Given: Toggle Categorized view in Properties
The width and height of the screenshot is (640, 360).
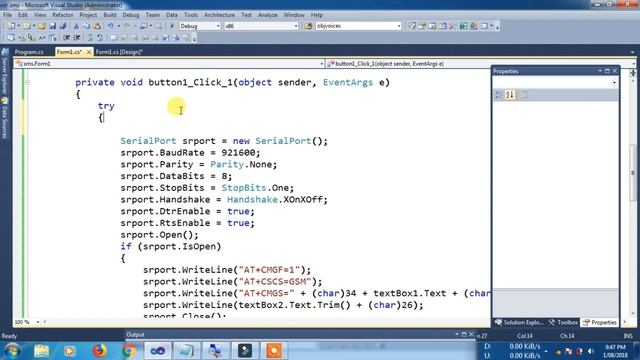Looking at the screenshot, I should [498, 95].
